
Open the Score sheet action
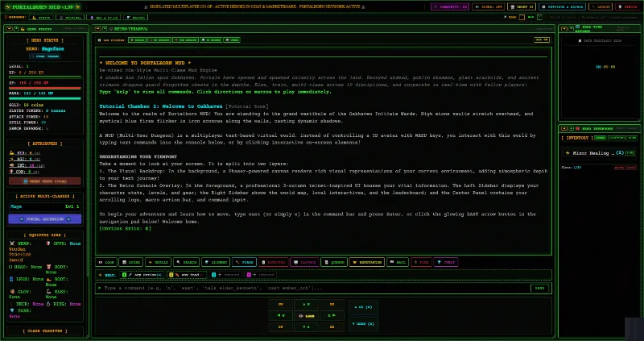coord(131,262)
